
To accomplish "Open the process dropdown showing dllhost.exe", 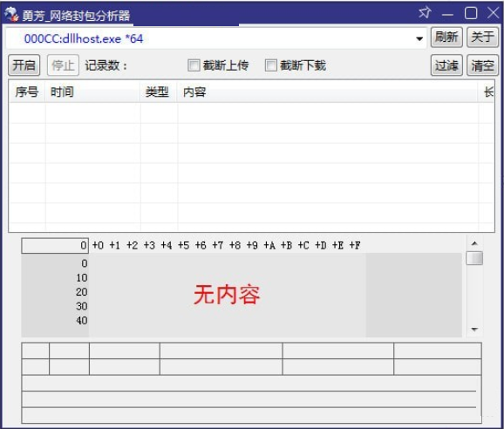I will [x=419, y=39].
